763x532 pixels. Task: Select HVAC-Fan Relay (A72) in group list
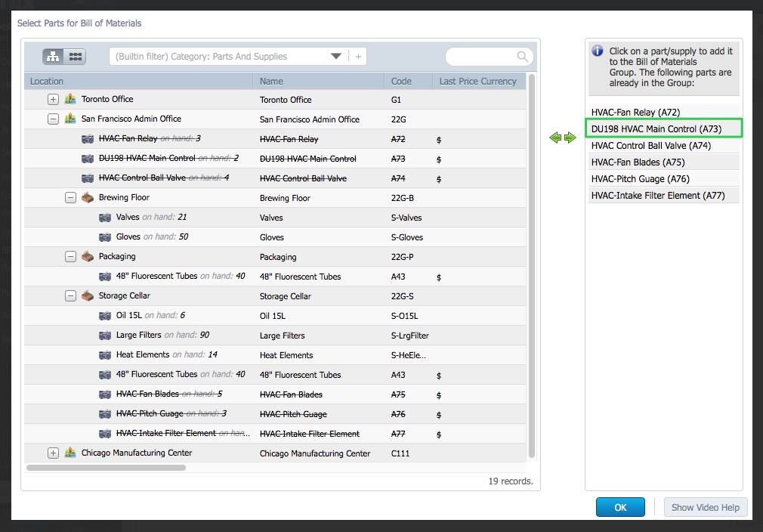pos(664,113)
